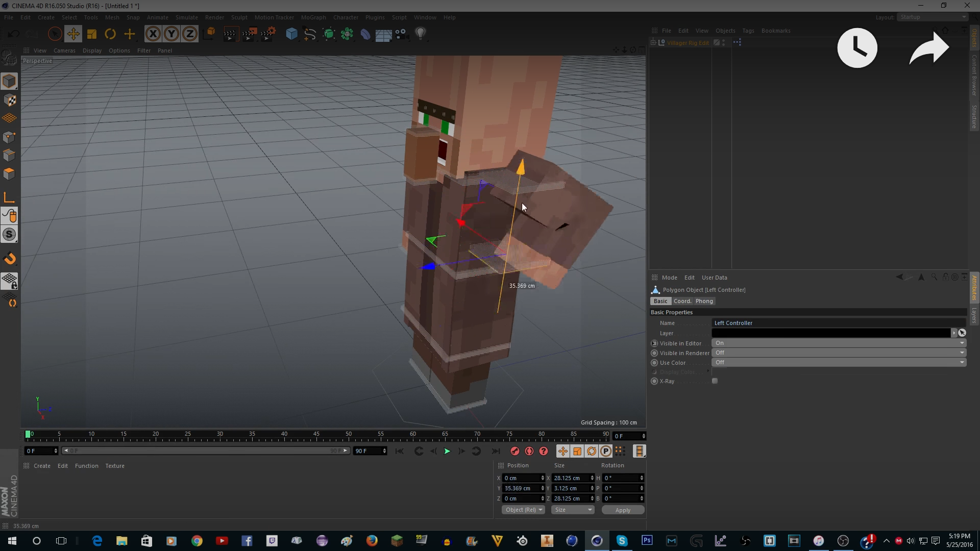
Task: Click the timeline preview range slider
Action: (206, 451)
